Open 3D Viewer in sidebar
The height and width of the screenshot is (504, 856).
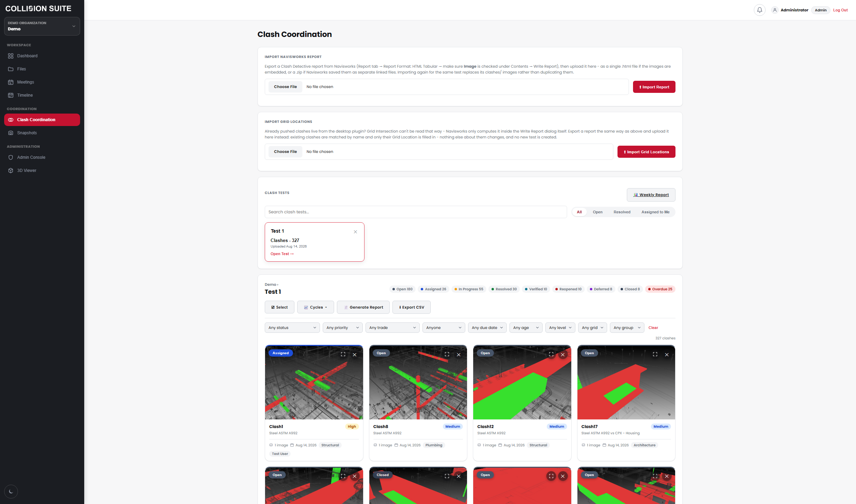click(42, 171)
